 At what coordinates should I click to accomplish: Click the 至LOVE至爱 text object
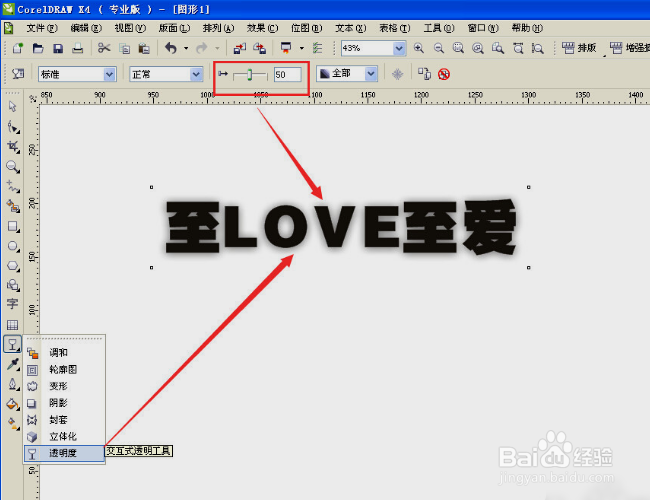click(x=341, y=226)
